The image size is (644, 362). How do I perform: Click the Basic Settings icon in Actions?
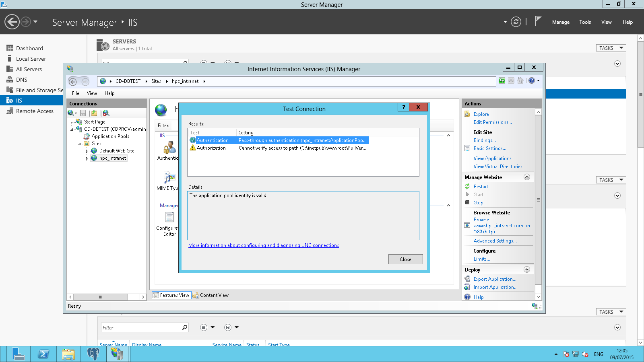coord(467,148)
